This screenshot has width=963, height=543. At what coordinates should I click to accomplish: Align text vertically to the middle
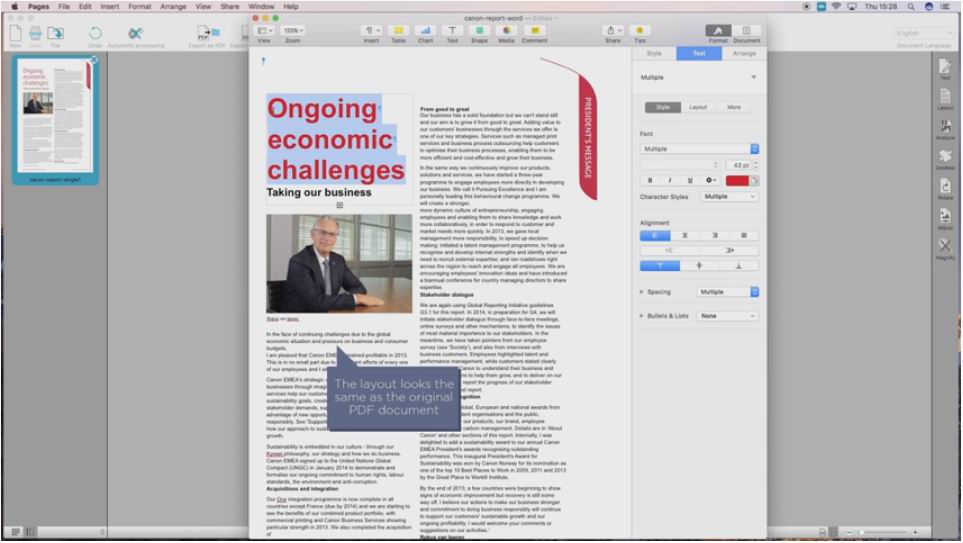[x=699, y=265]
